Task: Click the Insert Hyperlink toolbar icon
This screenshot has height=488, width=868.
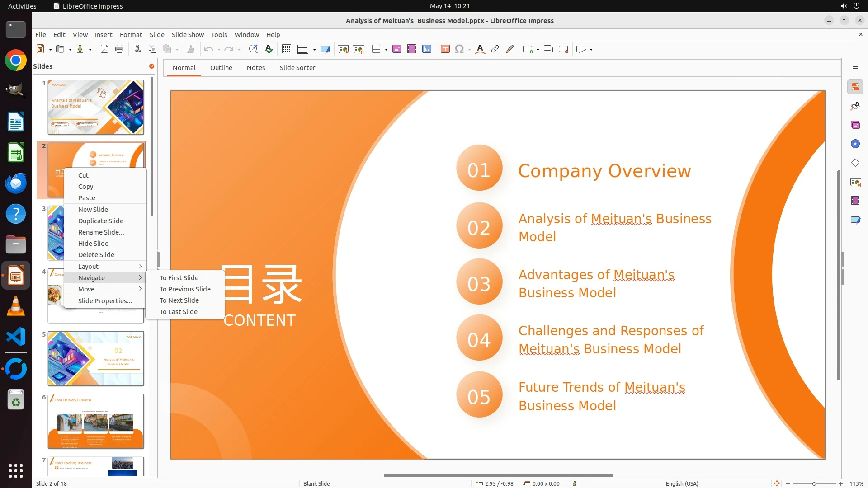Action: [495, 49]
